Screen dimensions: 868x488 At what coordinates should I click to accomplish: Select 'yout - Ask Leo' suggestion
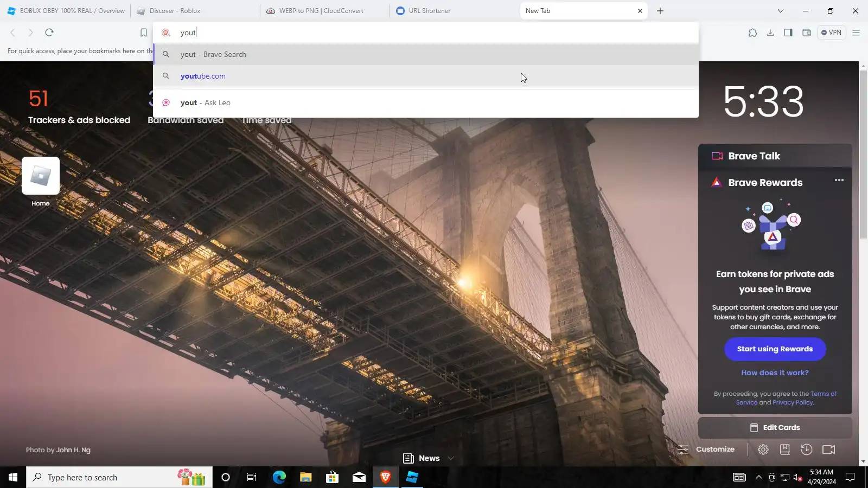pos(426,102)
